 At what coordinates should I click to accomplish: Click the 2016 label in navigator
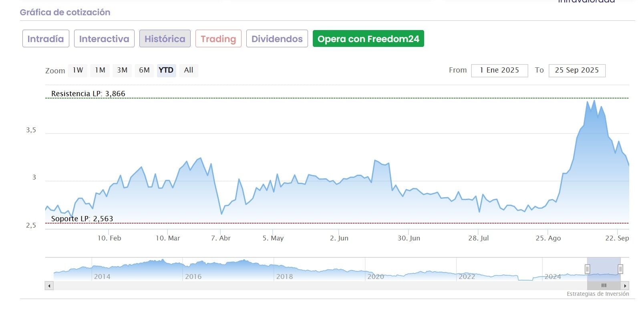tap(193, 277)
